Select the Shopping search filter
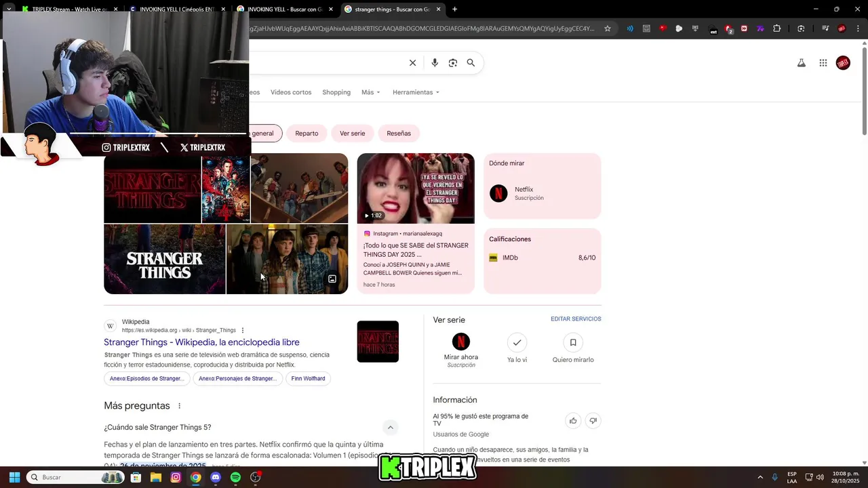The width and height of the screenshot is (868, 488). [336, 92]
